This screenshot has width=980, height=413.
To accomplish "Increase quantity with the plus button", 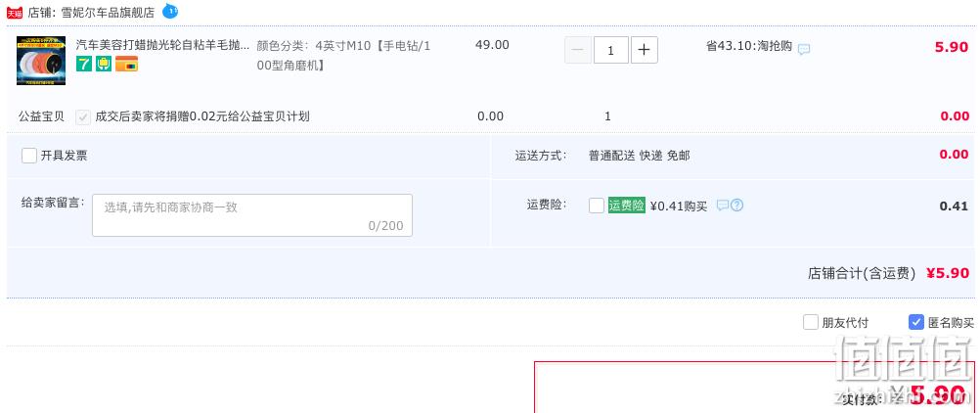I will (x=645, y=50).
